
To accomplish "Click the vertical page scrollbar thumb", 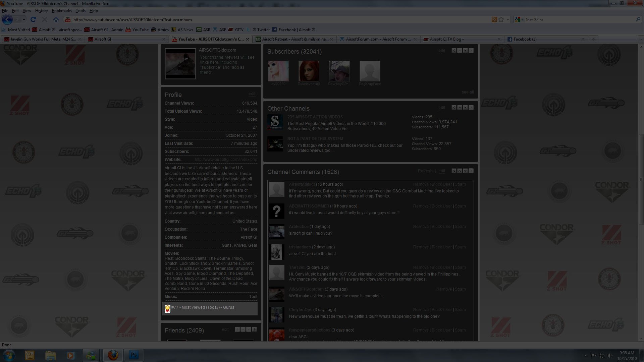I will pyautogui.click(x=641, y=179).
